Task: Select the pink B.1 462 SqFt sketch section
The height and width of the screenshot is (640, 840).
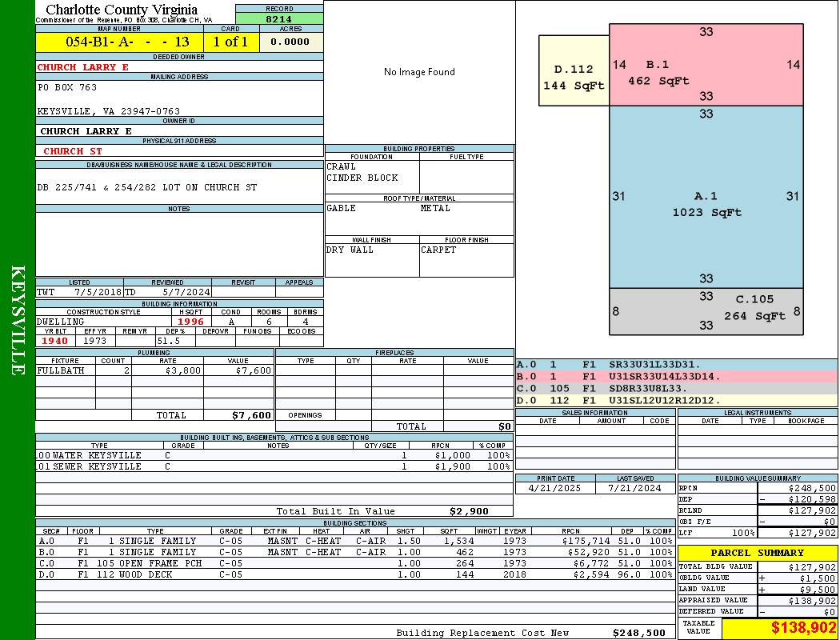Action: click(706, 65)
